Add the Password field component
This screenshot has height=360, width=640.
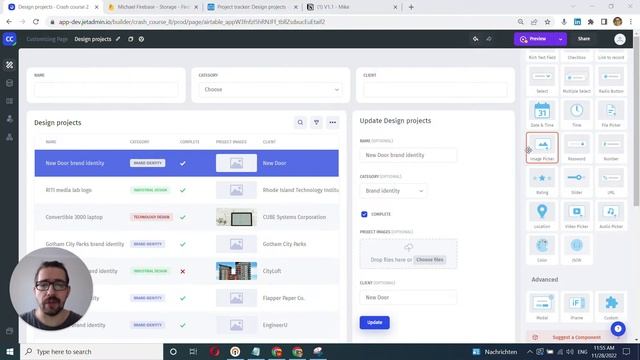coord(576,148)
